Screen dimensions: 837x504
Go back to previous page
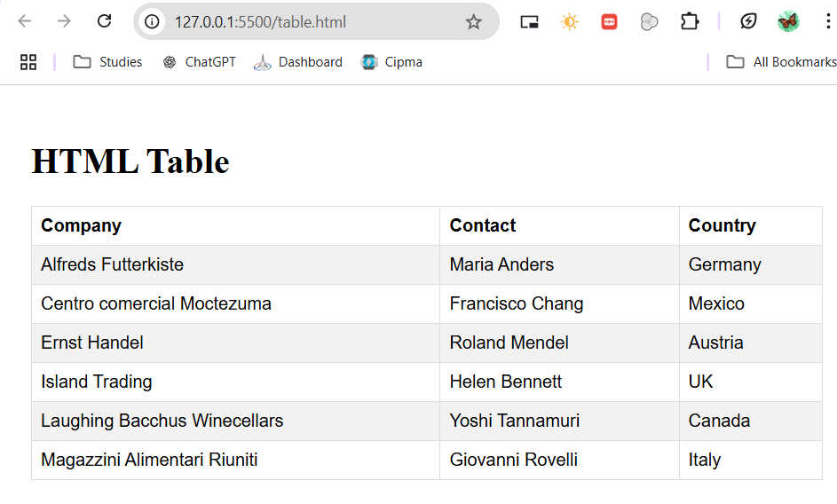coord(25,21)
